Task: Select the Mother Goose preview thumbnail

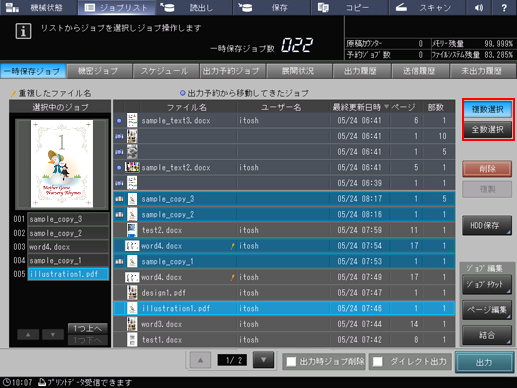Action: (x=62, y=164)
